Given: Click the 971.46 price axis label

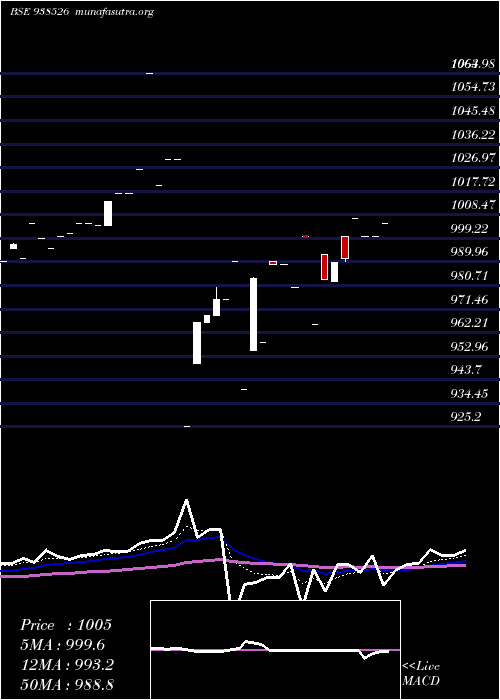Looking at the screenshot, I should 469,300.
